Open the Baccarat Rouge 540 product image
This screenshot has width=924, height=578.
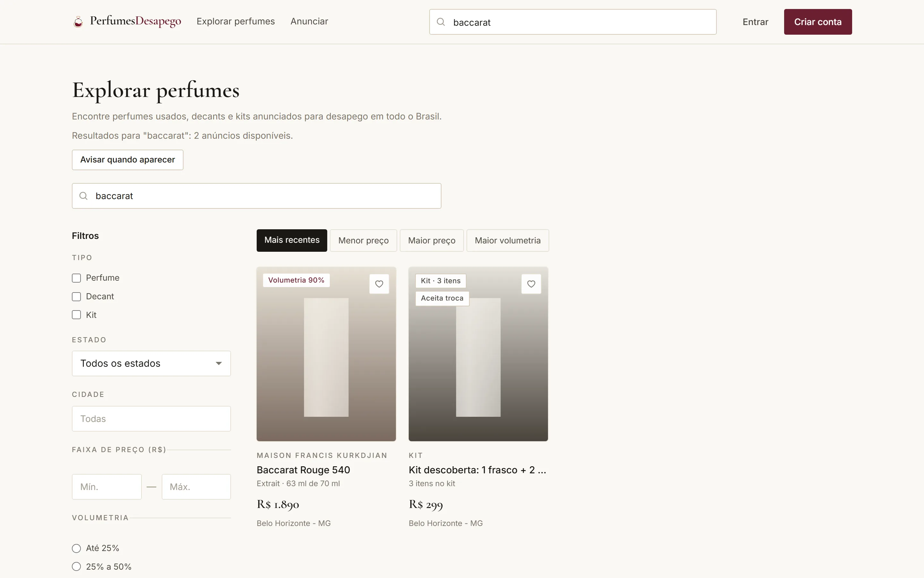click(326, 354)
